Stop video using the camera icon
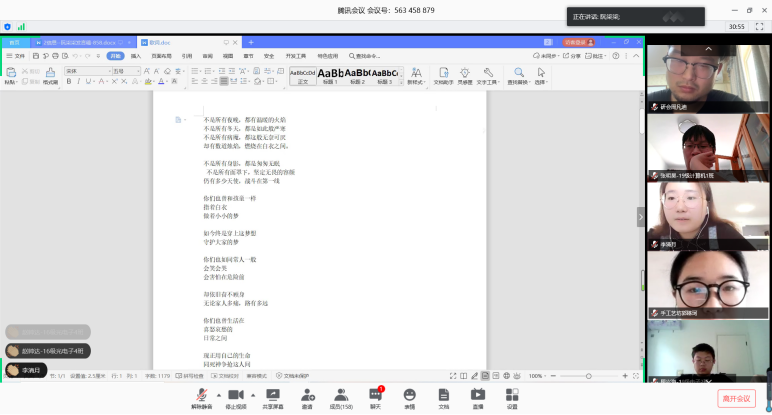The image size is (772, 415). coord(236,395)
